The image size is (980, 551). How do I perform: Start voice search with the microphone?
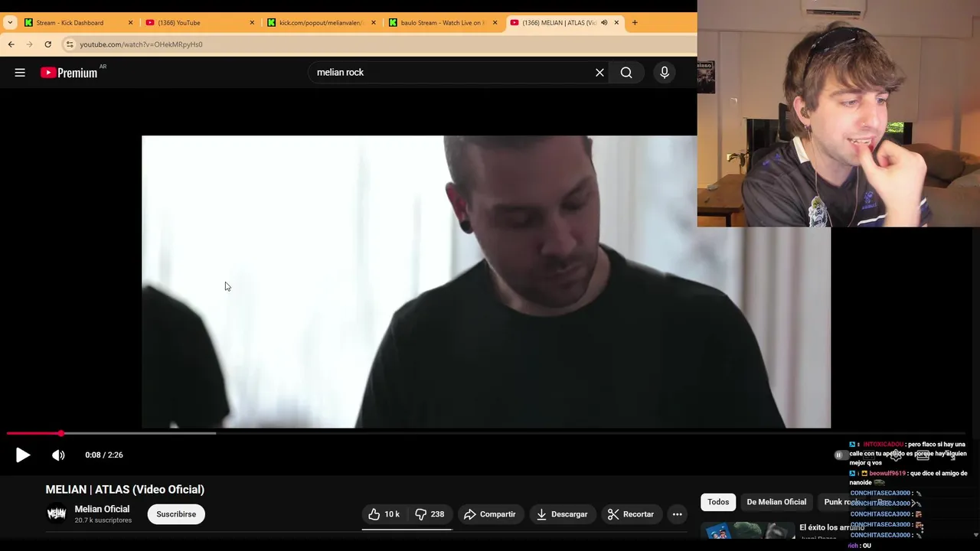tap(665, 73)
